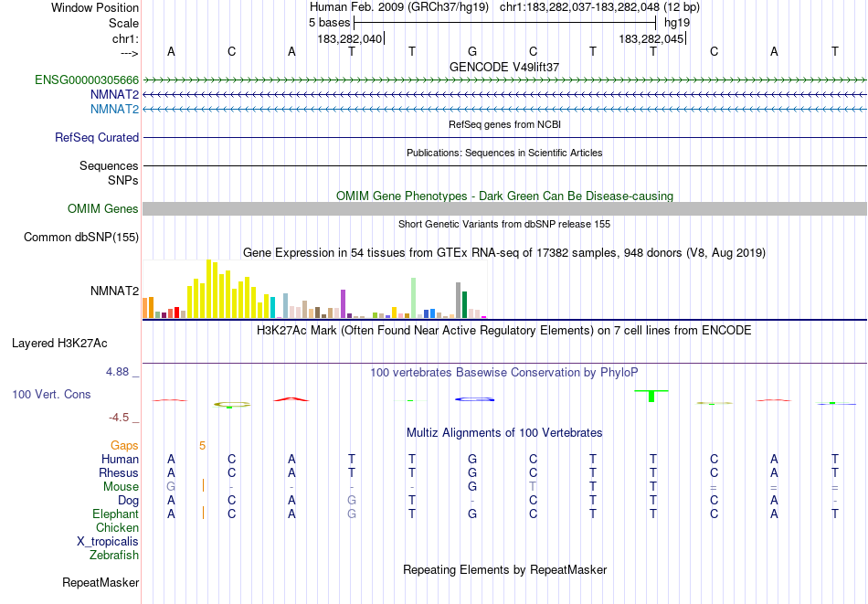Click the -4.5 PhyloP lower scale value
Viewport: 868px width, 604px height.
119,418
